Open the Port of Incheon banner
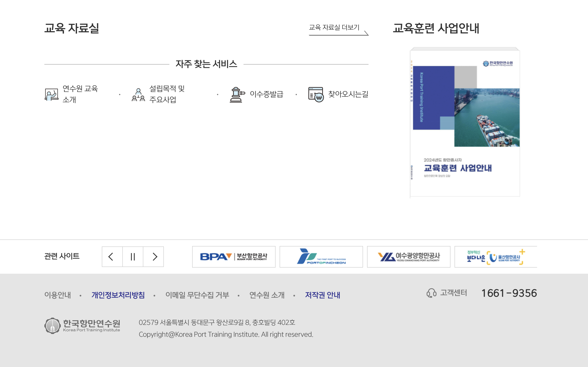588x367 pixels. pos(321,257)
